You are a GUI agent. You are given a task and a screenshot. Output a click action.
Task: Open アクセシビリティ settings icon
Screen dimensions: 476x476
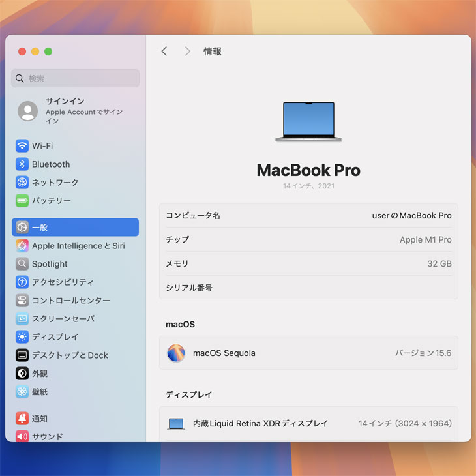[x=22, y=282]
